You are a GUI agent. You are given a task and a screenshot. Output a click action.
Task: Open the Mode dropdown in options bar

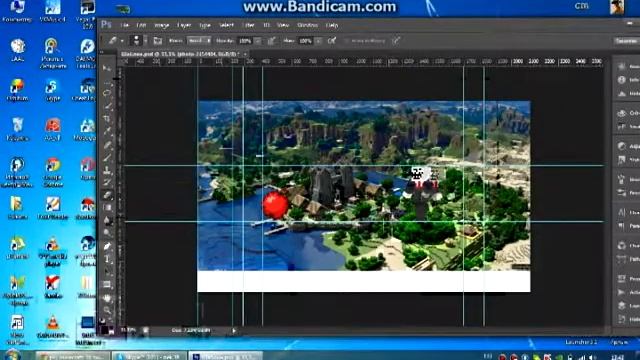(199, 41)
